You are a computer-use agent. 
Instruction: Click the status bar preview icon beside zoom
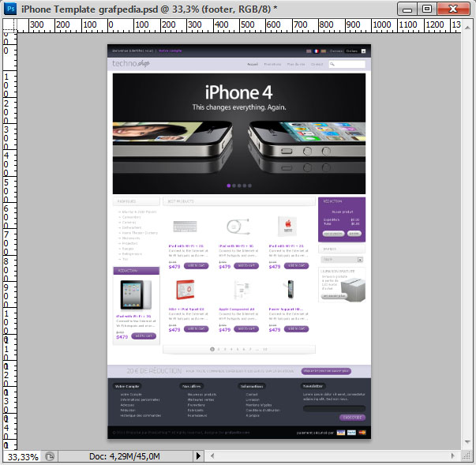coord(50,456)
